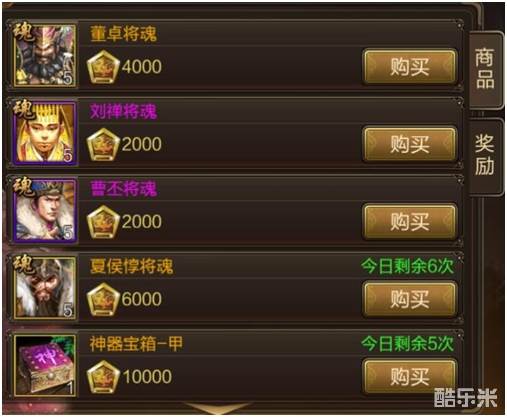Click the 夏侯惇将魂 hero portrait icon
Viewport: 507px width, 417px height.
click(45, 288)
